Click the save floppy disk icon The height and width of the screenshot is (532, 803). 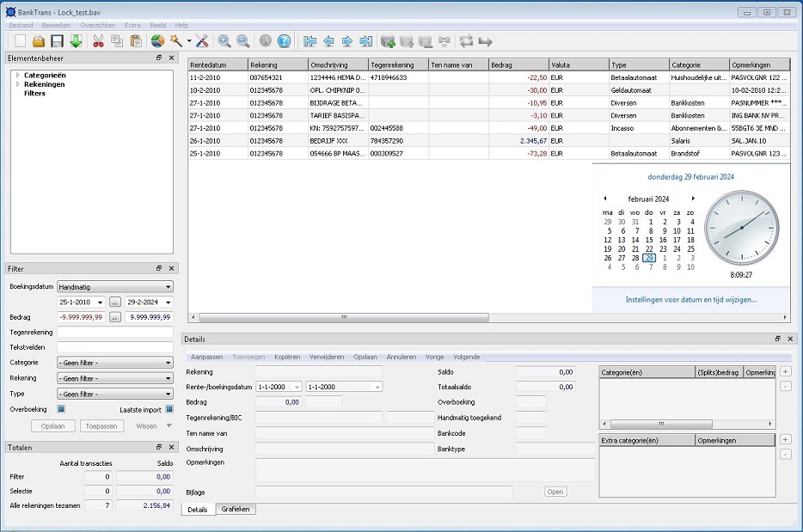pos(57,41)
